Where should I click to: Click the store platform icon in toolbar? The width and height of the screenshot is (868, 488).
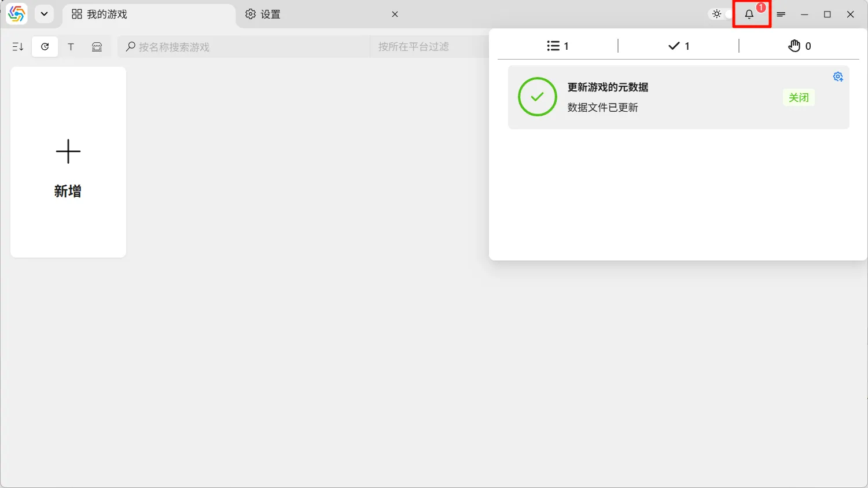coord(97,47)
